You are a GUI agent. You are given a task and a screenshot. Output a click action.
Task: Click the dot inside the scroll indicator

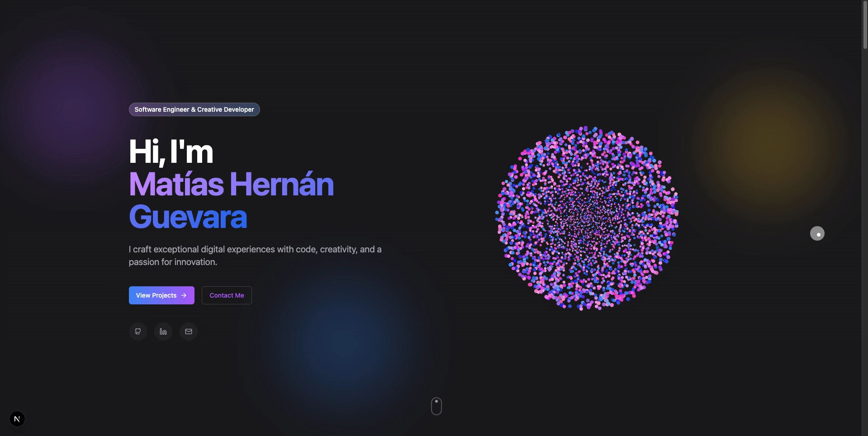pos(436,401)
